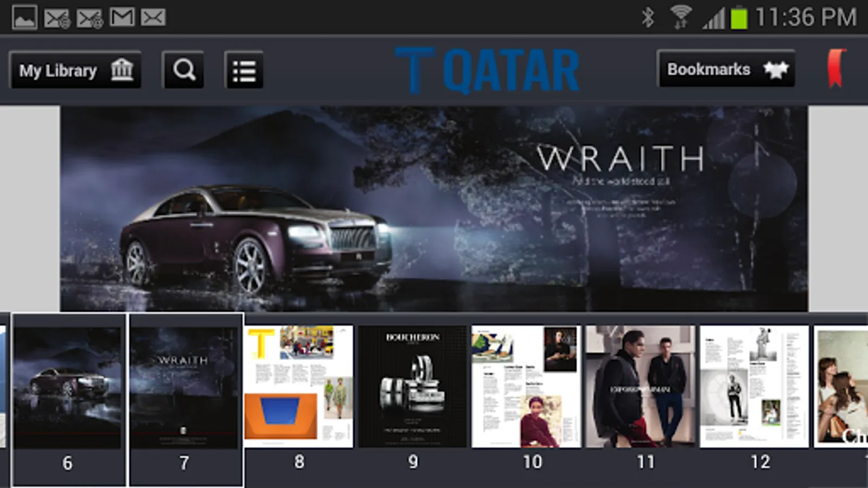868x488 pixels.
Task: Jump to page 9 Boucheron thumbnail
Action: [x=413, y=387]
